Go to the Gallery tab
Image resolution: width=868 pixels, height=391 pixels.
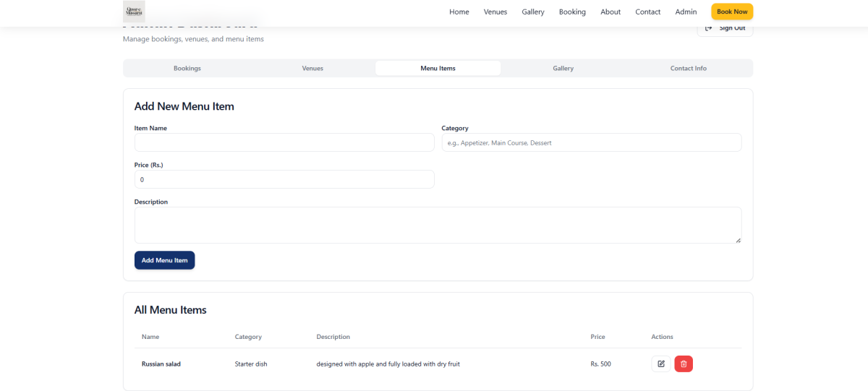tap(563, 68)
